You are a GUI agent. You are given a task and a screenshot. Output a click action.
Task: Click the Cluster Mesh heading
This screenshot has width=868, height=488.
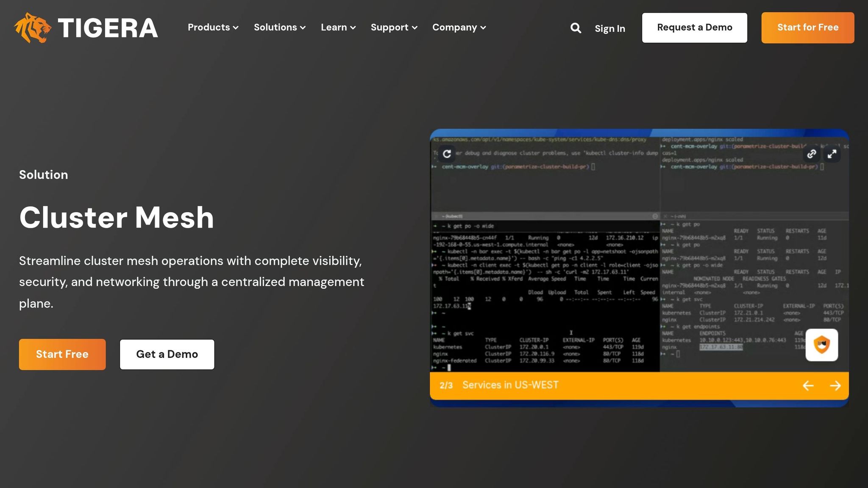[117, 217]
